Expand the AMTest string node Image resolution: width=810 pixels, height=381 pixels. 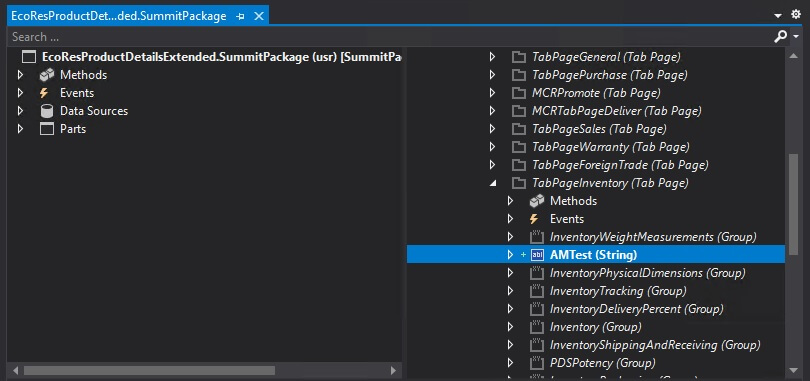point(510,255)
